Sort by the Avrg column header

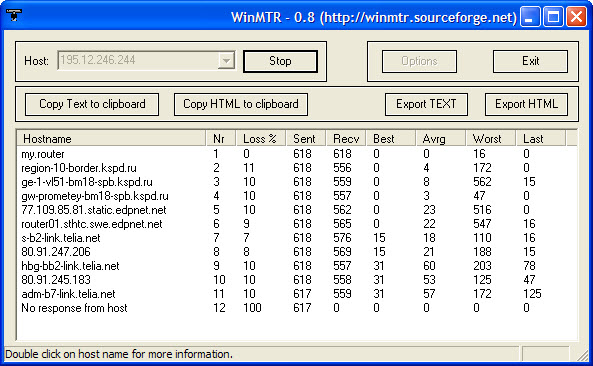point(440,139)
